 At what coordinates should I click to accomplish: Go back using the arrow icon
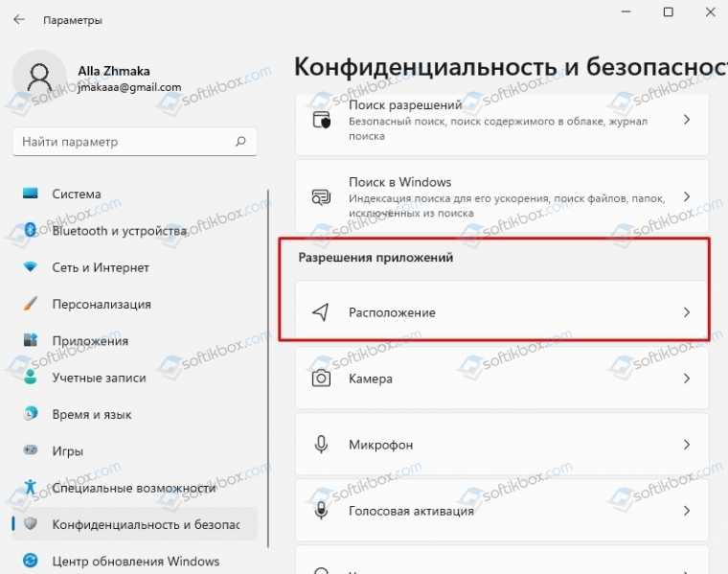coord(19,20)
